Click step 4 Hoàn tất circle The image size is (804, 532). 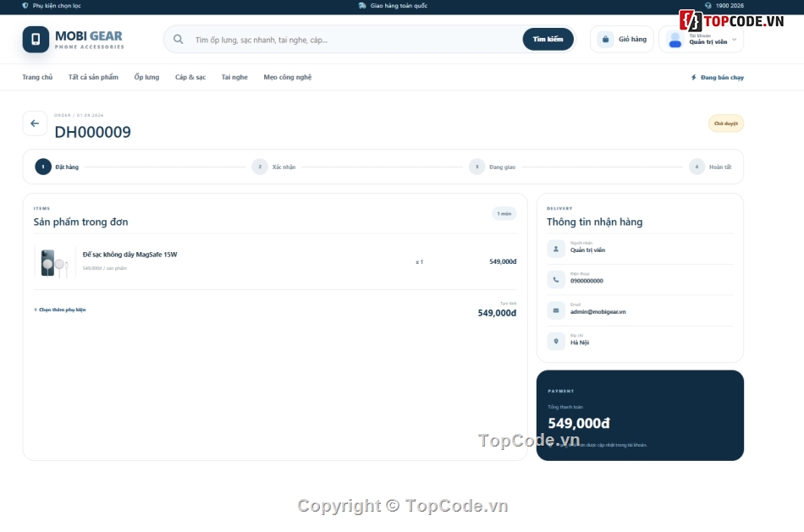(x=697, y=167)
